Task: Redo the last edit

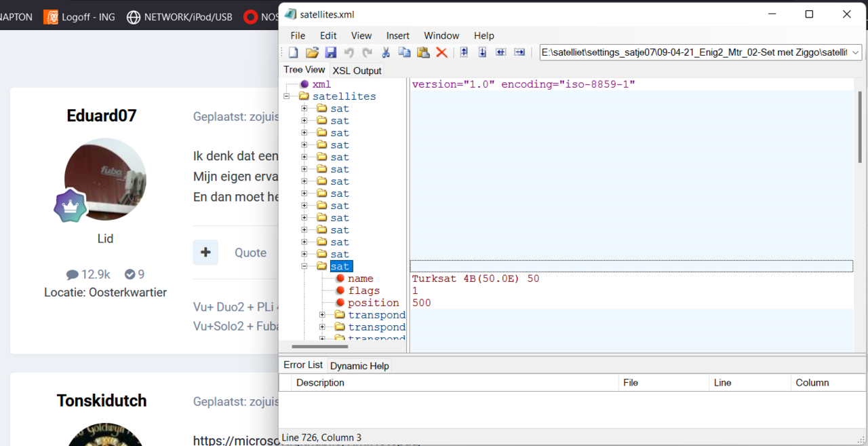Action: click(x=368, y=52)
